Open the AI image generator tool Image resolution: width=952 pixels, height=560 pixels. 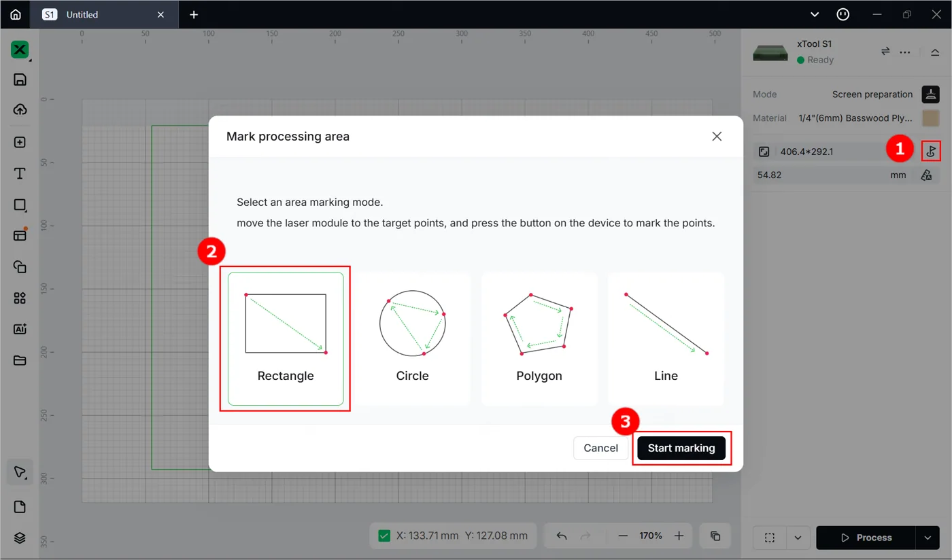click(x=20, y=329)
